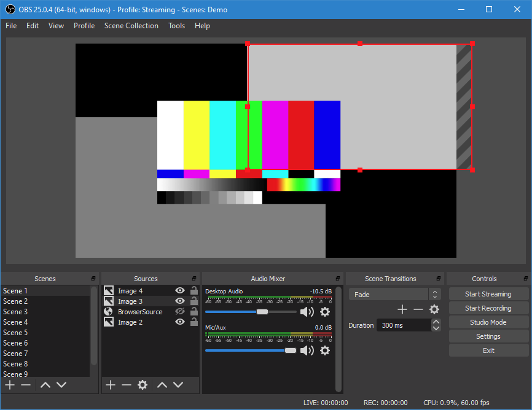Image resolution: width=532 pixels, height=410 pixels.
Task: Mute Mic/Aux using the speaker icon
Action: coord(308,350)
